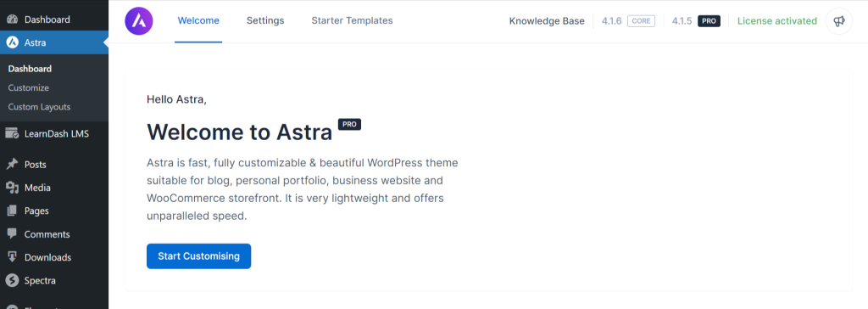The width and height of the screenshot is (868, 309).
Task: Select the Welcome tab
Action: click(x=198, y=21)
